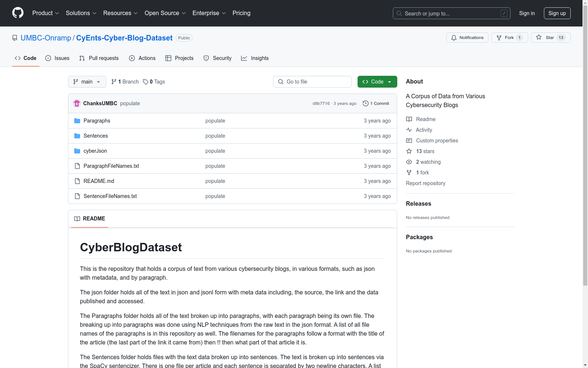
Task: Click the Pull requests icon
Action: [x=82, y=58]
